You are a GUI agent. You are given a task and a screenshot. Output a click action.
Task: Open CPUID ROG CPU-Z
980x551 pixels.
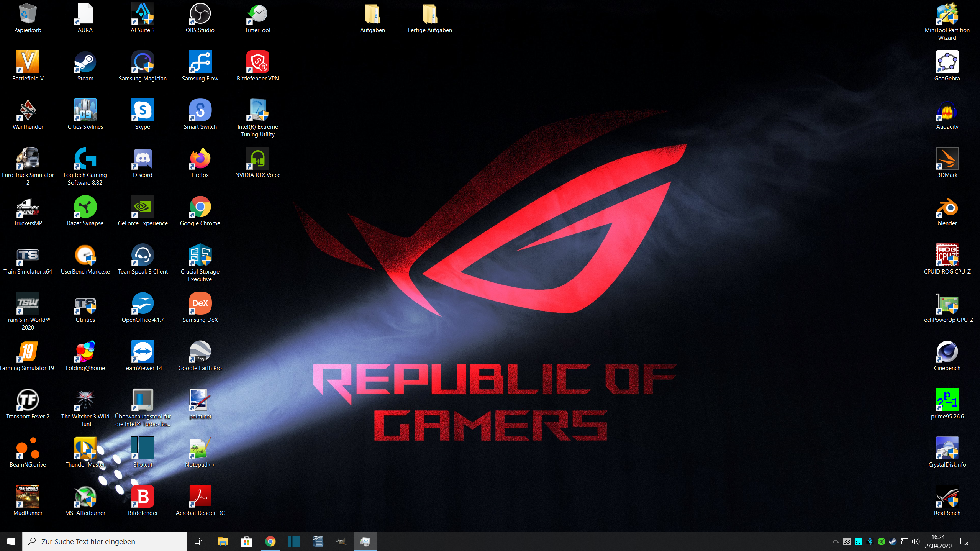[947, 254]
